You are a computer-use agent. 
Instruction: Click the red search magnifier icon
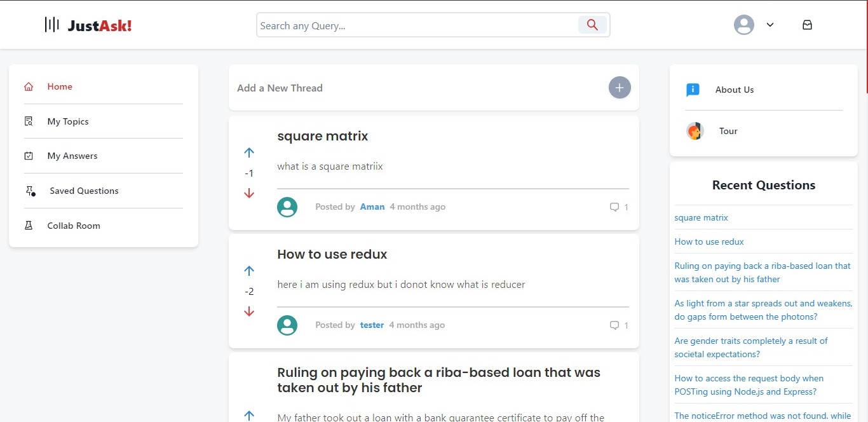pyautogui.click(x=592, y=25)
